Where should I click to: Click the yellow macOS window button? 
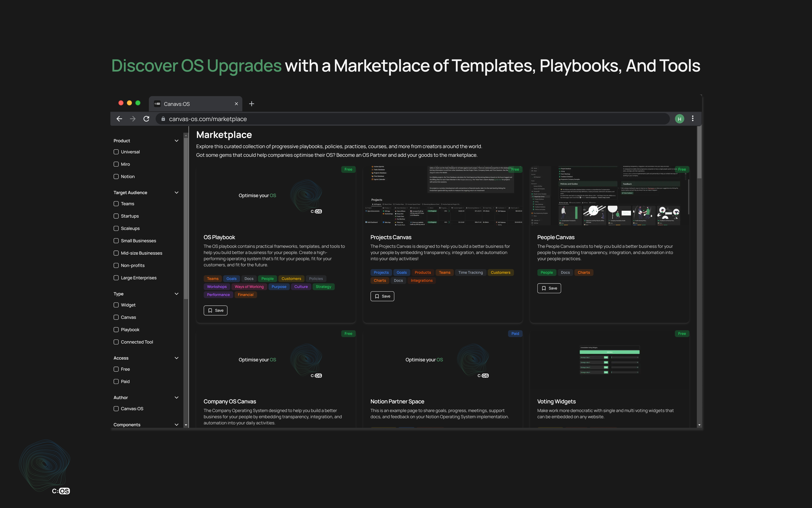pyautogui.click(x=129, y=103)
